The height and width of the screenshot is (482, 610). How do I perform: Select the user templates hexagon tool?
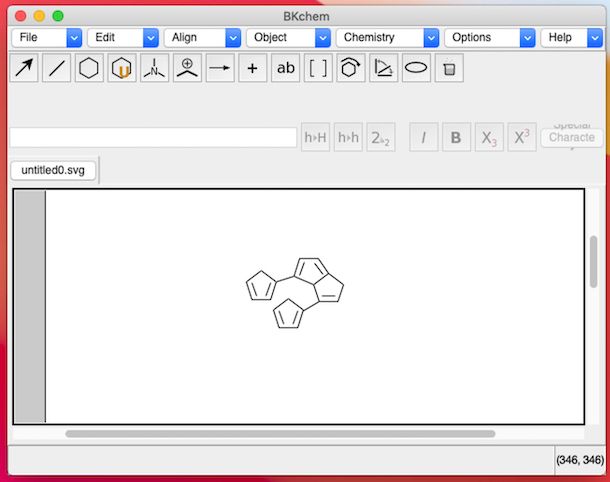(x=122, y=68)
